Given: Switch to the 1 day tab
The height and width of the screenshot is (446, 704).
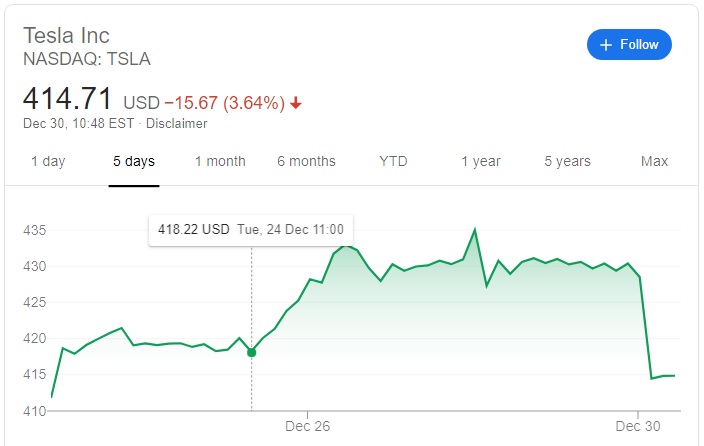Looking at the screenshot, I should coord(48,162).
